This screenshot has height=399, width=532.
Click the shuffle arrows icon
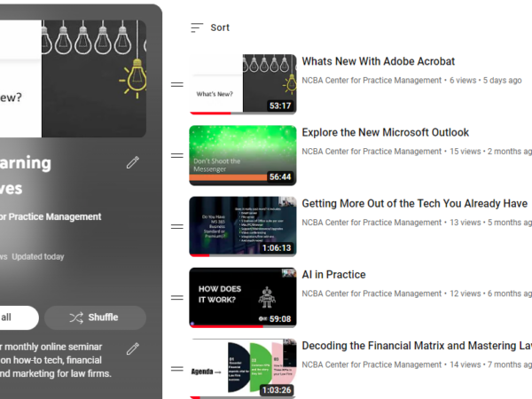(x=76, y=317)
